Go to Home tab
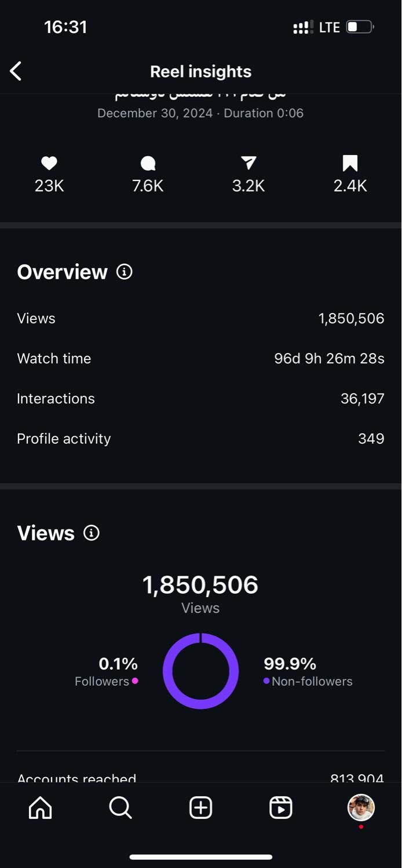 40,808
